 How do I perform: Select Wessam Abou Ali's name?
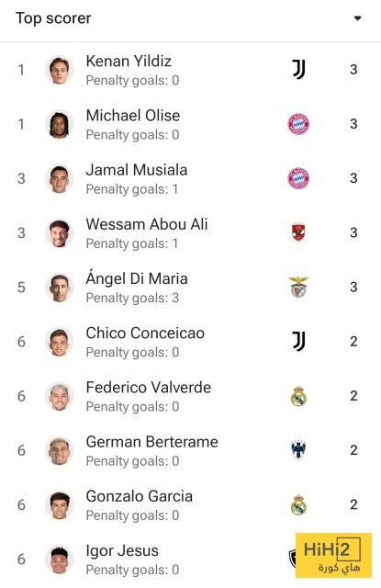click(x=147, y=224)
